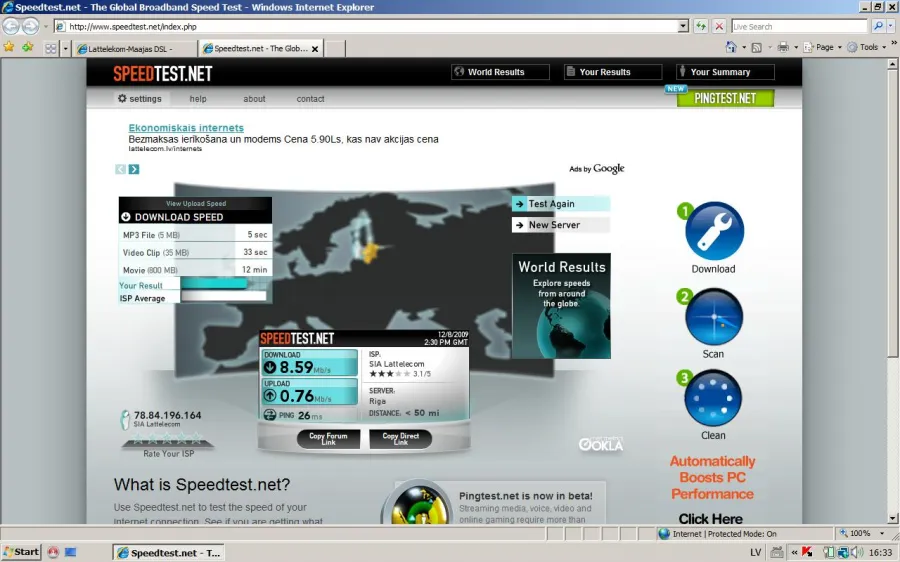
Task: Open the Page menu dropdown
Action: (x=823, y=48)
